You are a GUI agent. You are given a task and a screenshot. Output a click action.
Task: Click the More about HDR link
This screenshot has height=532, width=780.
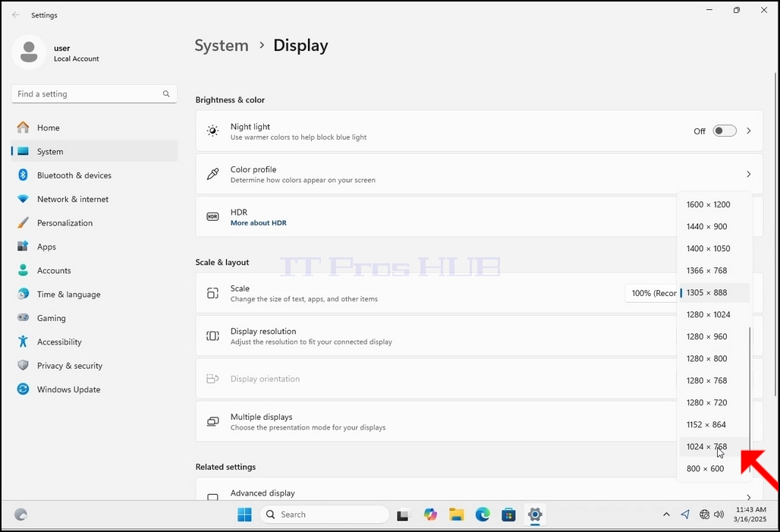[x=258, y=223]
